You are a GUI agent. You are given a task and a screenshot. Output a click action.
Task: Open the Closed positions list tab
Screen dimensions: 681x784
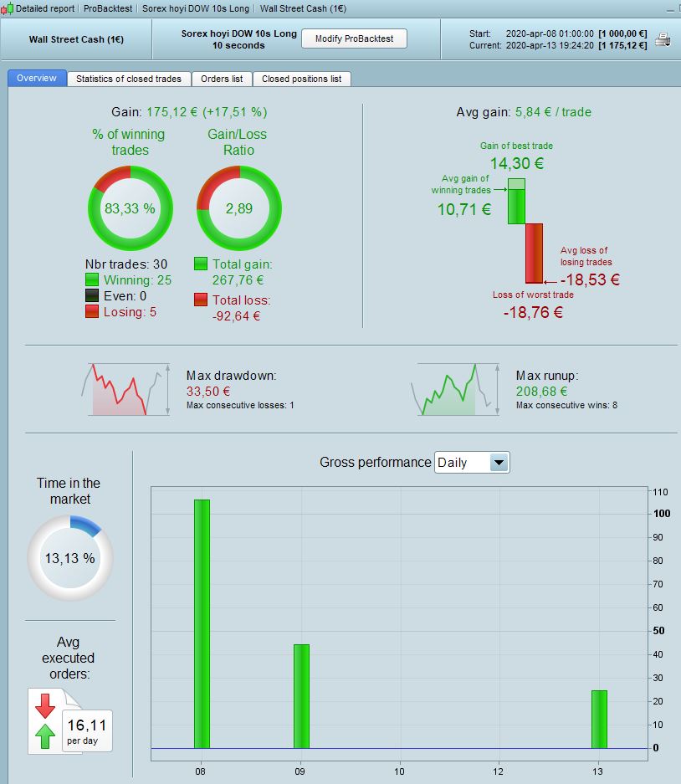coord(301,79)
